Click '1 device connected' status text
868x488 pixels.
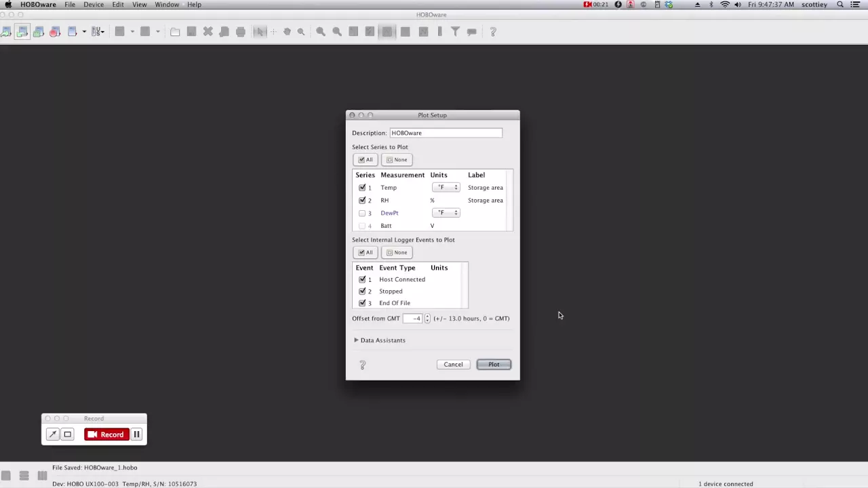pyautogui.click(x=726, y=484)
